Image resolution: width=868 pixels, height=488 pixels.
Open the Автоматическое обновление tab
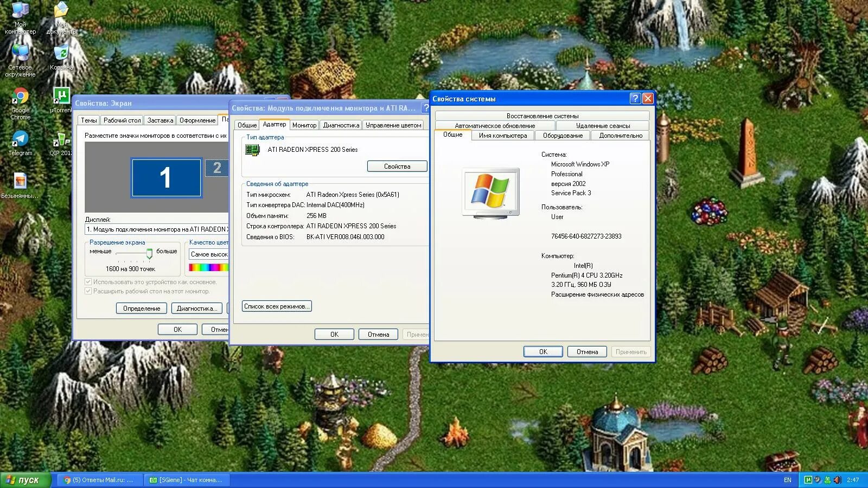point(495,126)
